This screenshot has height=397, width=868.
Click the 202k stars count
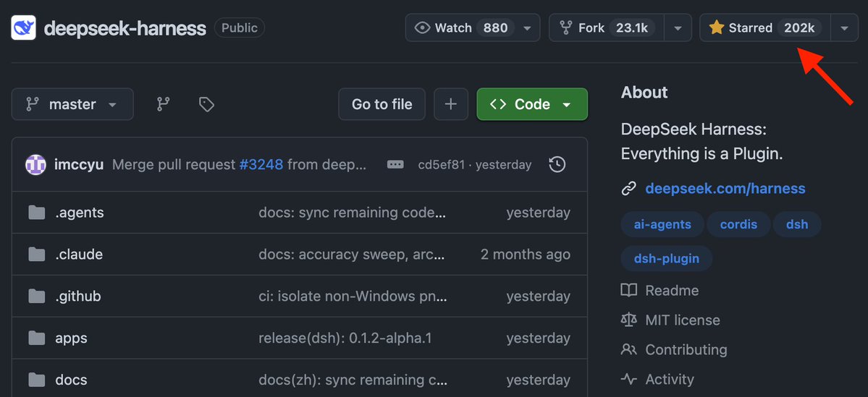(x=799, y=27)
